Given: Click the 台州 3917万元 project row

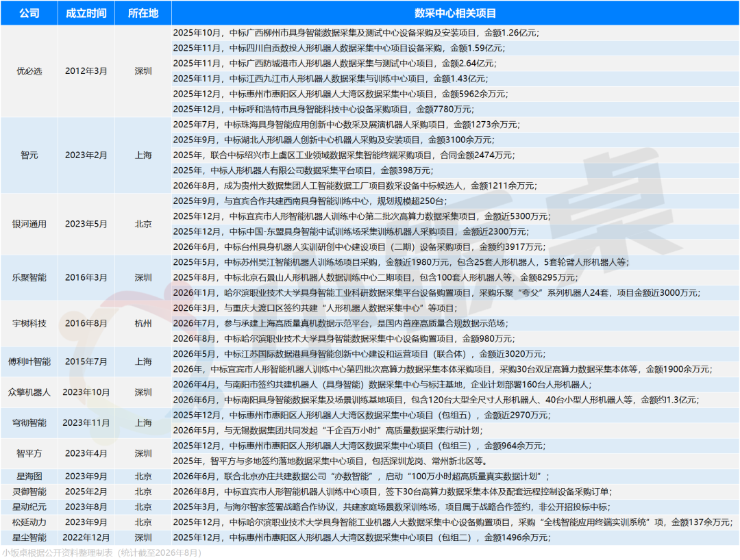Looking at the screenshot, I should [x=456, y=247].
